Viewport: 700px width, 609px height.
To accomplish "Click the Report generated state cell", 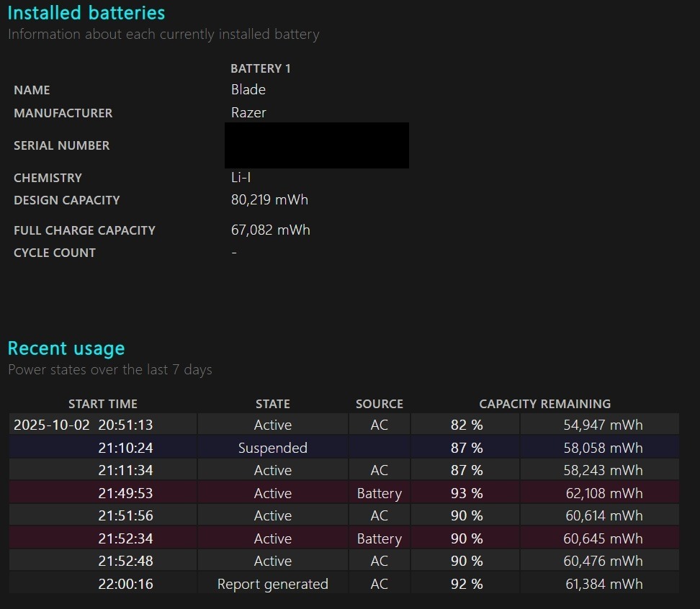I will pyautogui.click(x=273, y=584).
